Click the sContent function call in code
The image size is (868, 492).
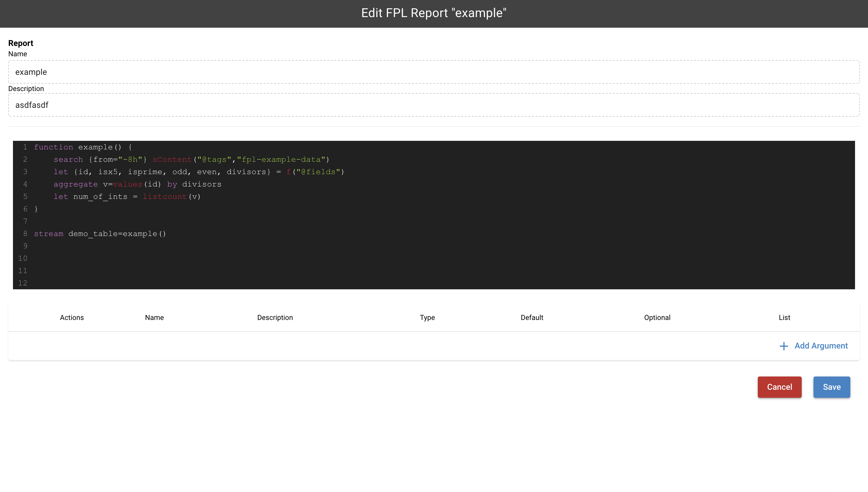pyautogui.click(x=172, y=159)
